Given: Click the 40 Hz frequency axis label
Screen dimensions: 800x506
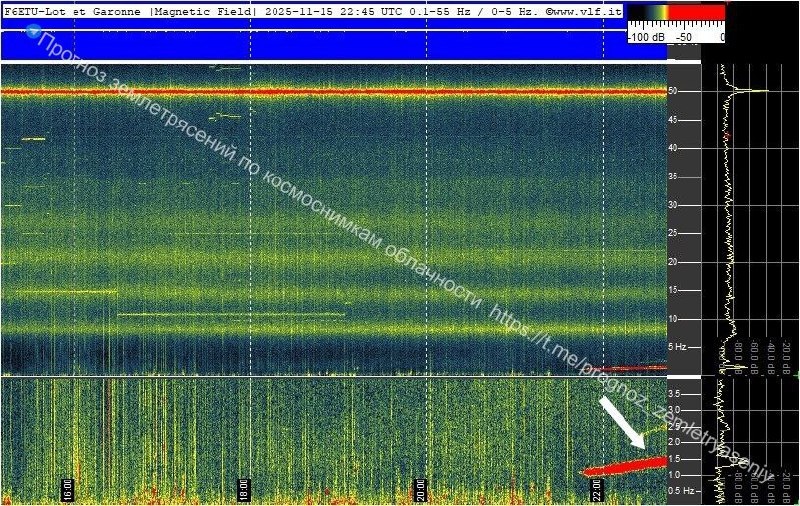Looking at the screenshot, I should [673, 148].
